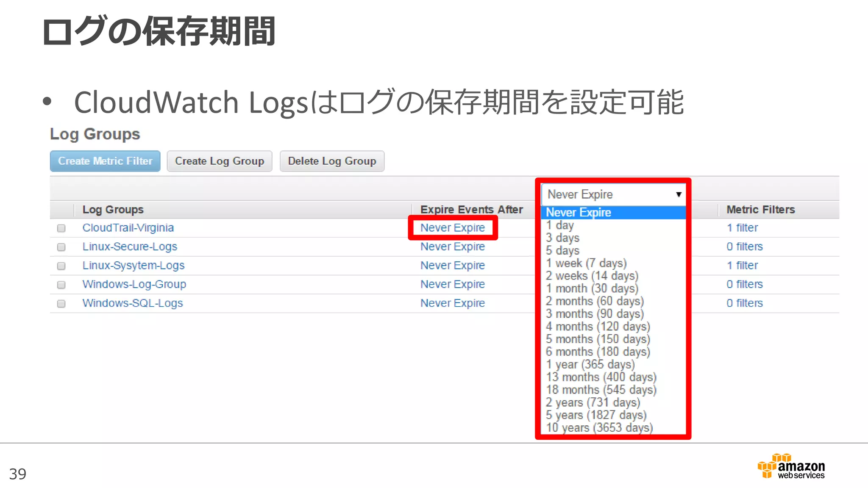
Task: Edit Never Expire retention for CloudTrail-Virginia
Action: pos(453,228)
